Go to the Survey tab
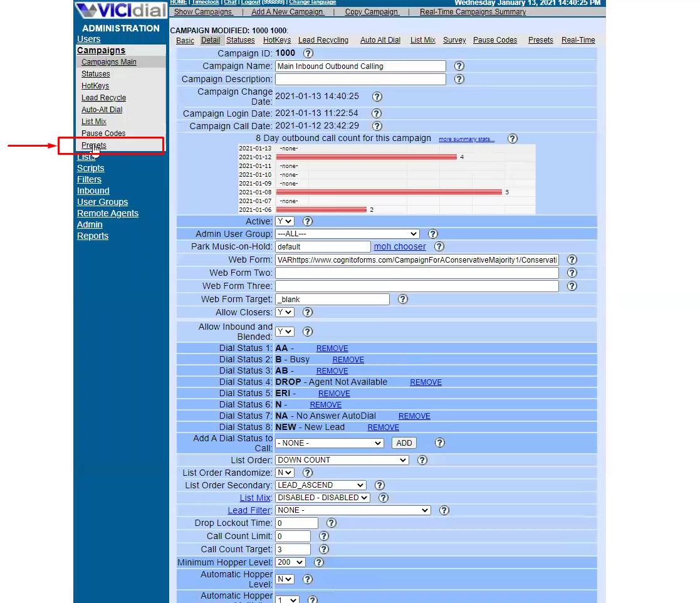Image resolution: width=700 pixels, height=603 pixels. pyautogui.click(x=454, y=40)
